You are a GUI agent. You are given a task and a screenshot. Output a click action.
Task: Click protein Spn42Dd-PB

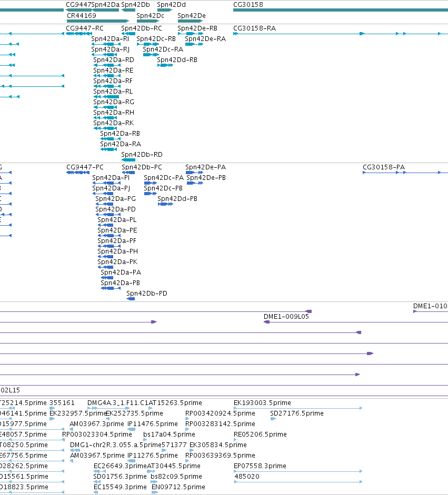point(177,198)
